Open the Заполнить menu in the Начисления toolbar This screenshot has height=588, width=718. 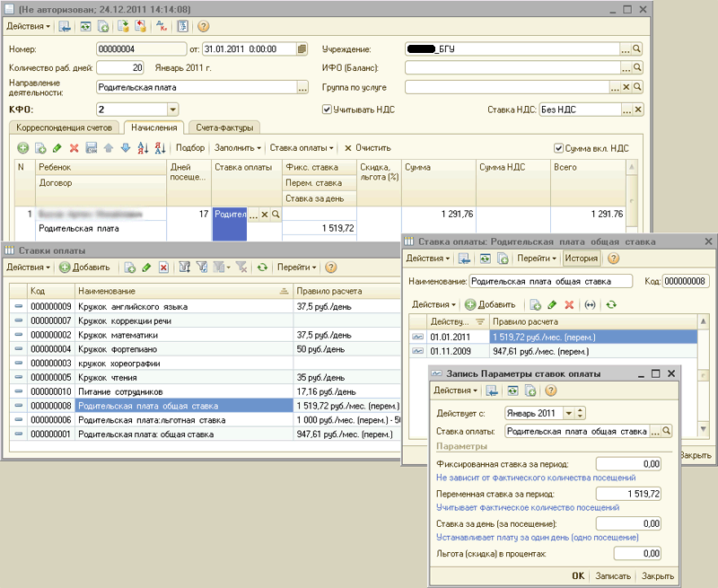point(239,148)
